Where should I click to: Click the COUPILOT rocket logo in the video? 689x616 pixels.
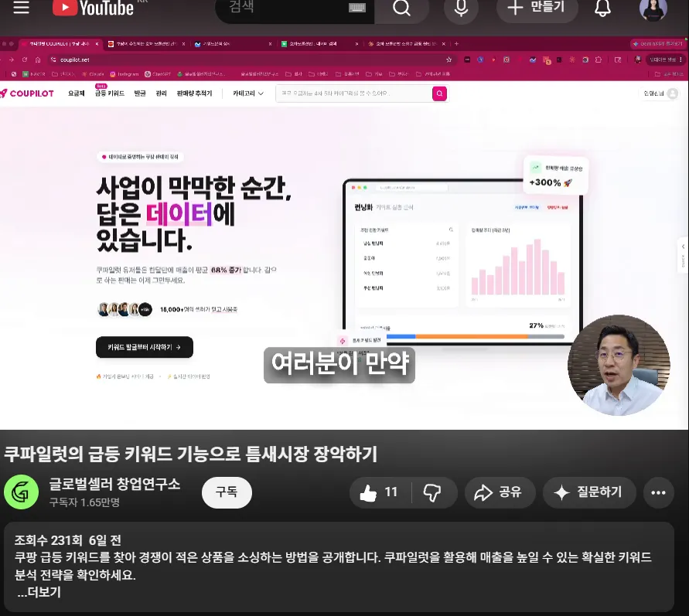pos(27,93)
